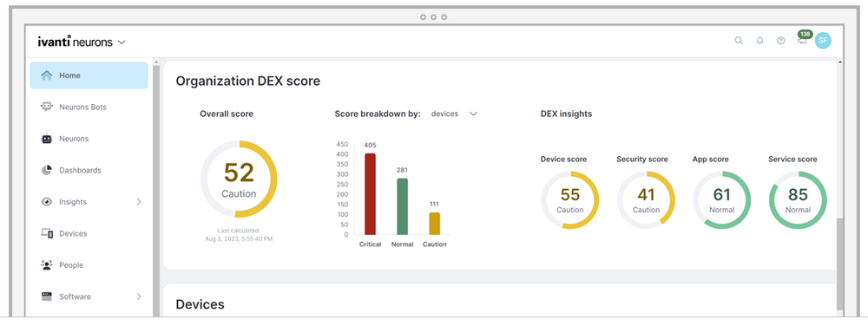Screen dimensions: 868x326
Task: Open the help question mark icon
Action: [x=780, y=41]
